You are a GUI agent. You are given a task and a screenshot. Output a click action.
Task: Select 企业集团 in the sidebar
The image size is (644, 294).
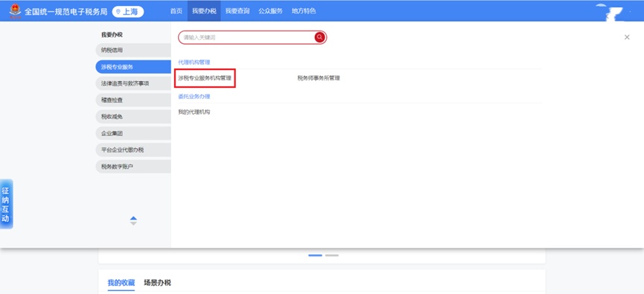[133, 133]
